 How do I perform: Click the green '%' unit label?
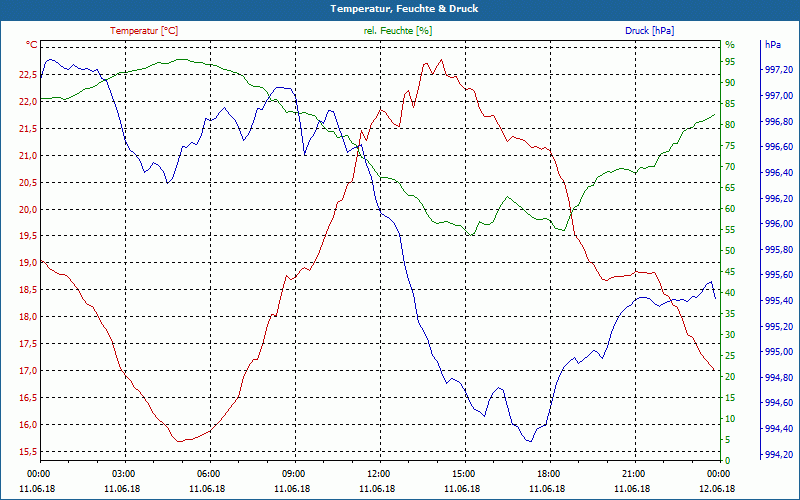coord(730,45)
